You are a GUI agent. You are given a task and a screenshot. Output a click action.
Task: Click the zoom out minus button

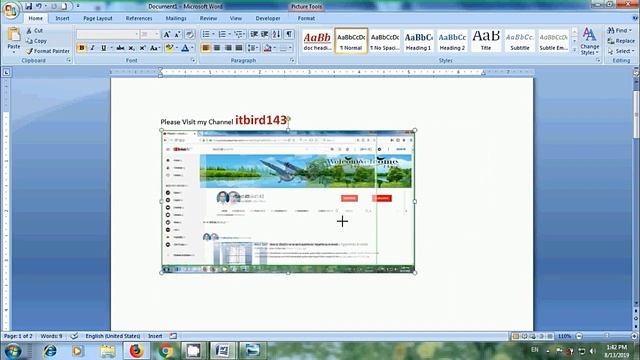click(x=579, y=336)
